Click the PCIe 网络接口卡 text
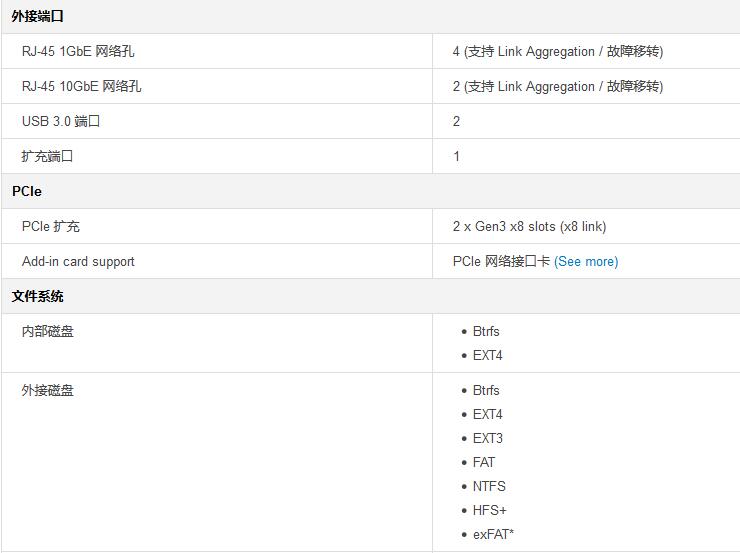 [x=501, y=261]
